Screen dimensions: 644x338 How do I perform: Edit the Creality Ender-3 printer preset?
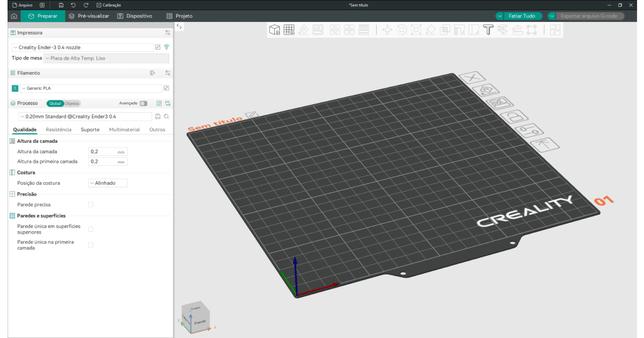[x=158, y=47]
